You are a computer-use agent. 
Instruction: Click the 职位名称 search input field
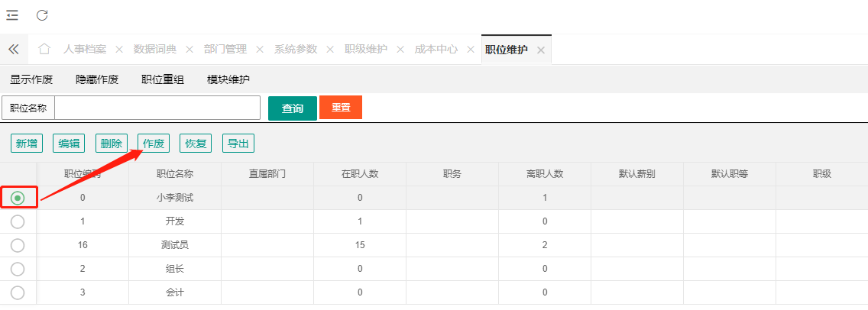[157, 108]
